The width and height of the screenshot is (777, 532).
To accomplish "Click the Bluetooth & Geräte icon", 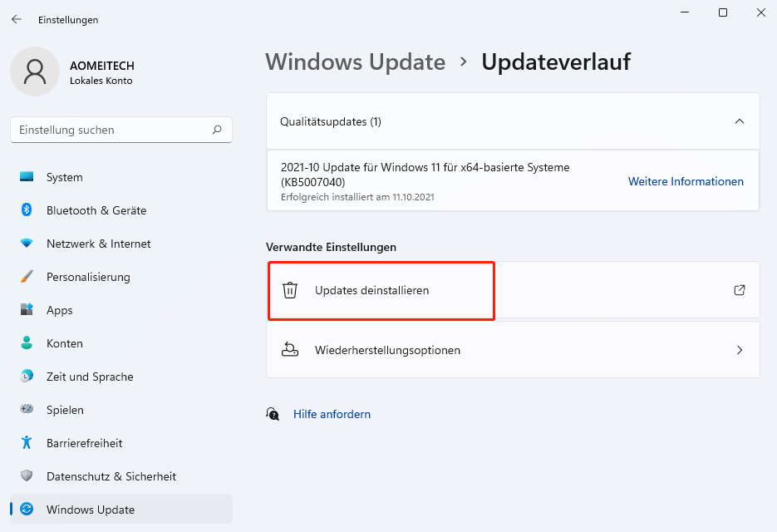I will click(27, 210).
